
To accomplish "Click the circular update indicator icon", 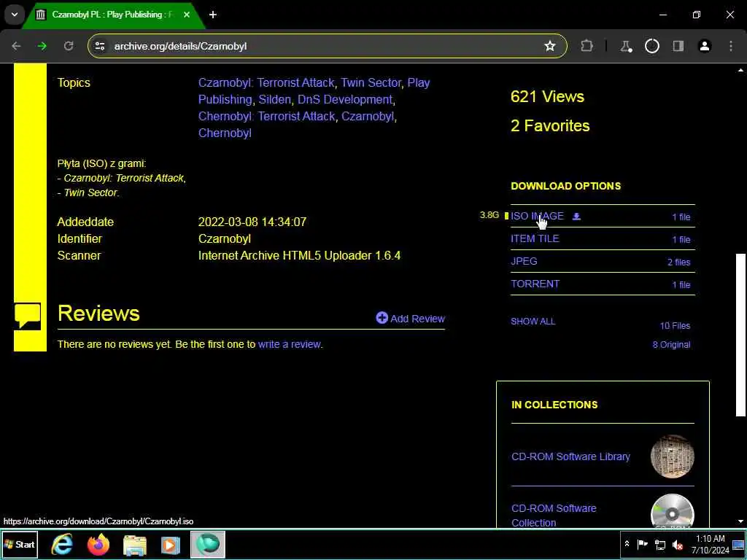I will point(651,46).
